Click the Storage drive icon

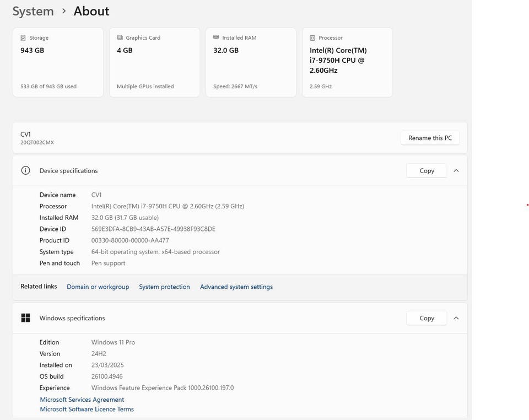pos(23,38)
